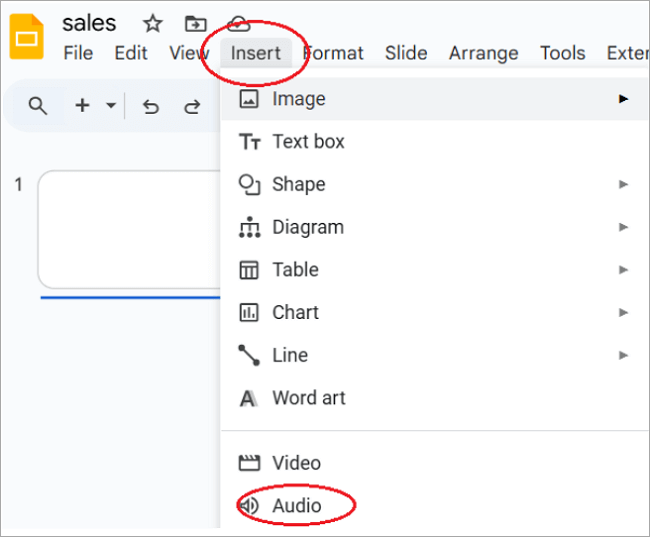Screen dimensions: 650x537
Task: Choose Audio from the Insert menu
Action: pos(296,506)
